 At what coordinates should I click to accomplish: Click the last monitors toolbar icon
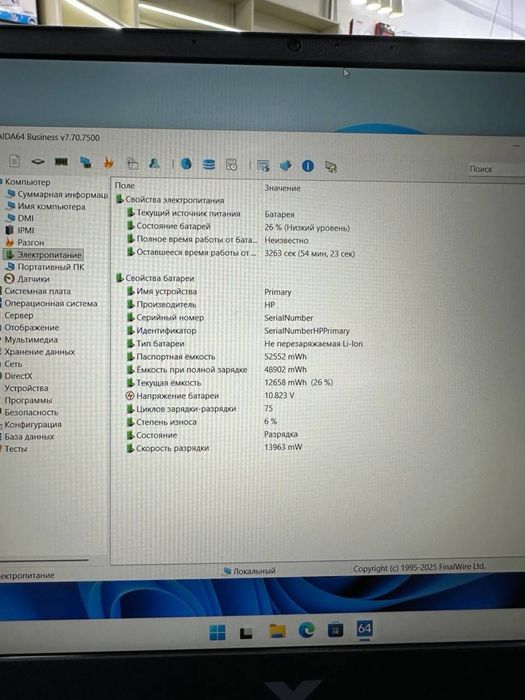tap(331, 167)
